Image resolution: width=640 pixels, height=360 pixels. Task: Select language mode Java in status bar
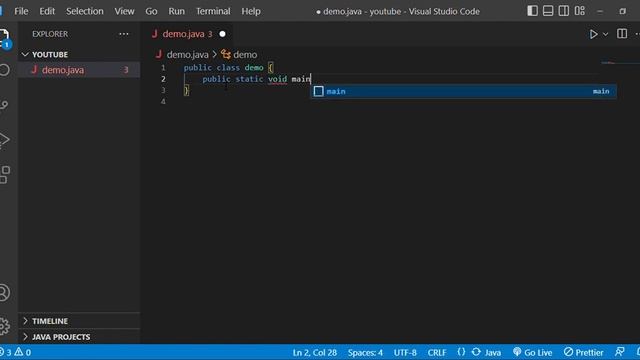493,352
